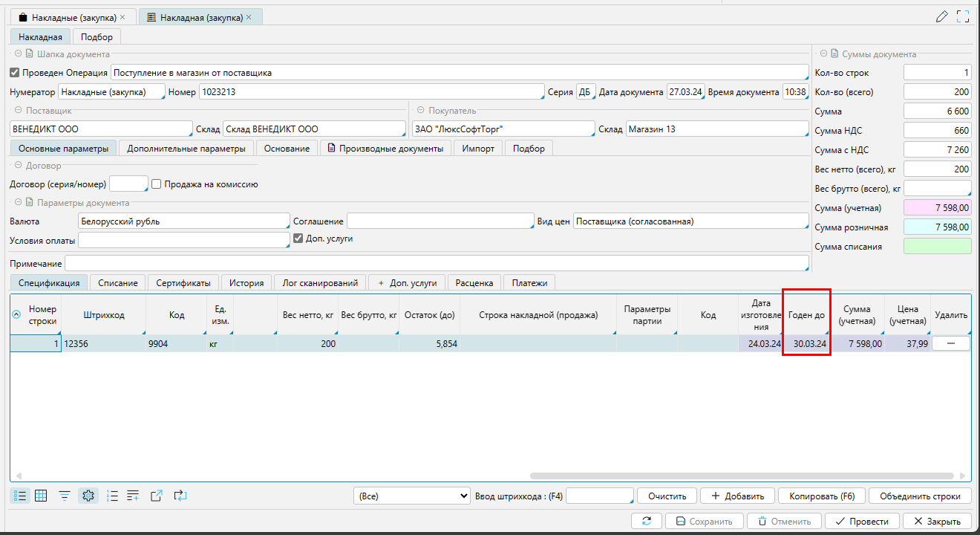
Task: Uncheck the Проведен checkbox
Action: click(14, 73)
